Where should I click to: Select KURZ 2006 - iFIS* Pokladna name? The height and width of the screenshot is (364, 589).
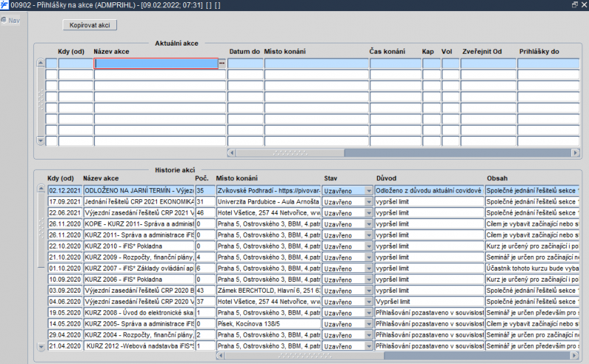point(138,279)
